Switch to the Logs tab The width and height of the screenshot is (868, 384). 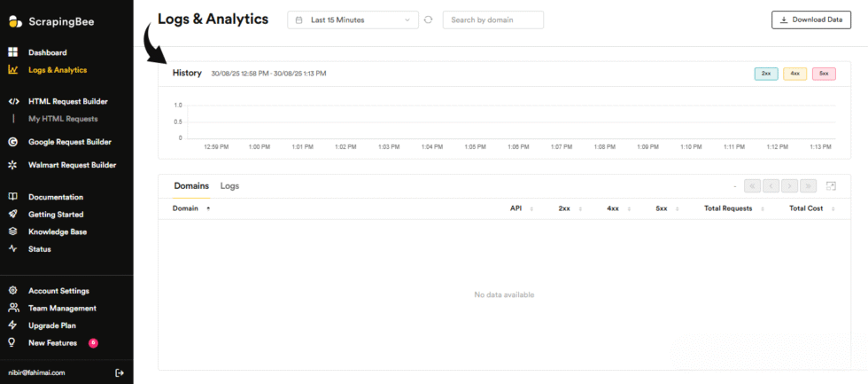click(229, 186)
